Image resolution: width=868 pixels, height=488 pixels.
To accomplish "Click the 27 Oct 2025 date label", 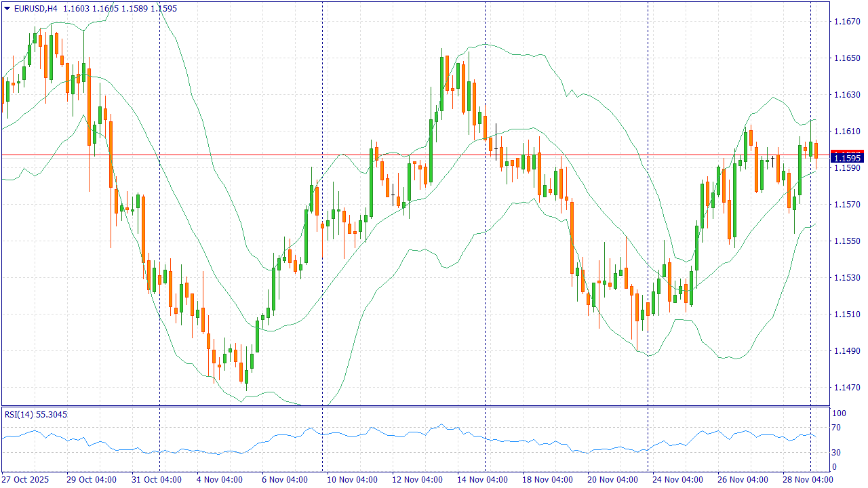I will pos(26,480).
